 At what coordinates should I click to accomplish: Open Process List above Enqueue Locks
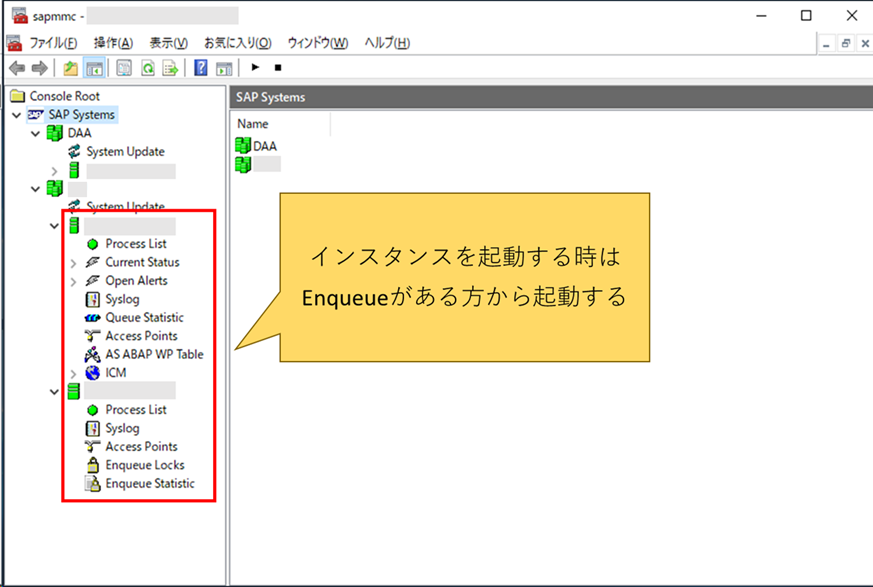point(136,410)
